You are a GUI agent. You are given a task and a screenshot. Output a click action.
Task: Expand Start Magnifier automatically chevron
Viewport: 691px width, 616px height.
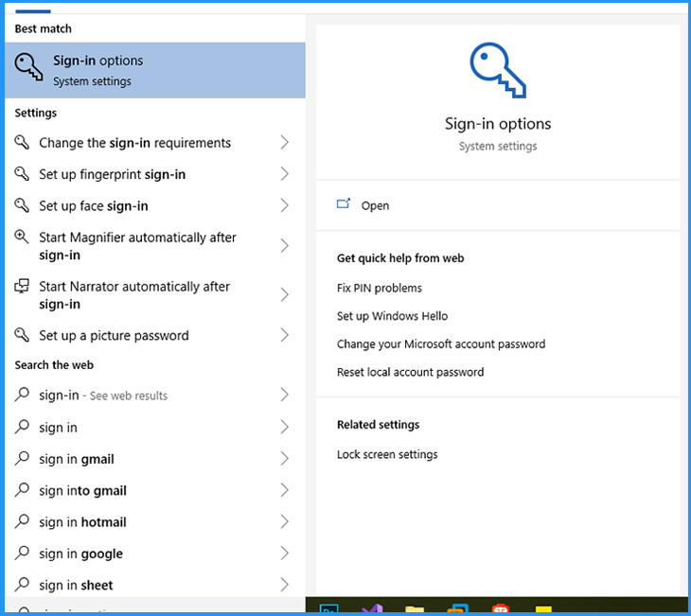click(x=285, y=246)
